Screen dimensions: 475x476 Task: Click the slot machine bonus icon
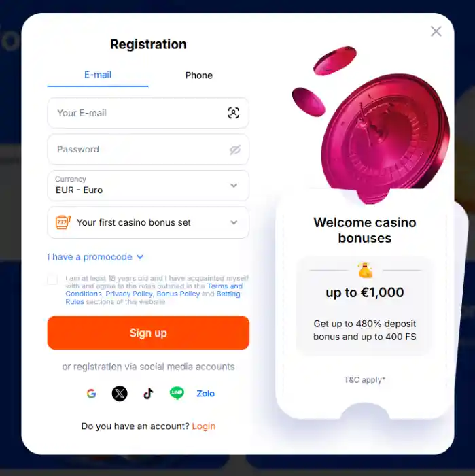63,222
